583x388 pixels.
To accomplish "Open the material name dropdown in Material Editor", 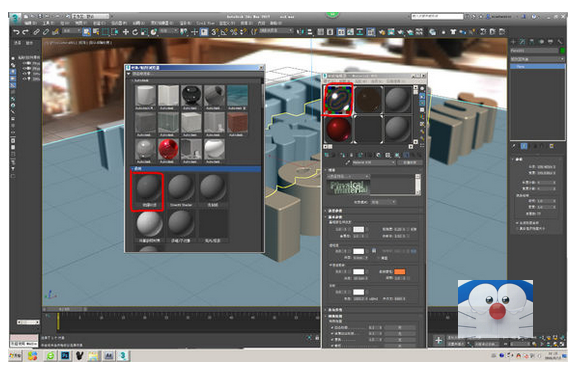I will tap(373, 163).
